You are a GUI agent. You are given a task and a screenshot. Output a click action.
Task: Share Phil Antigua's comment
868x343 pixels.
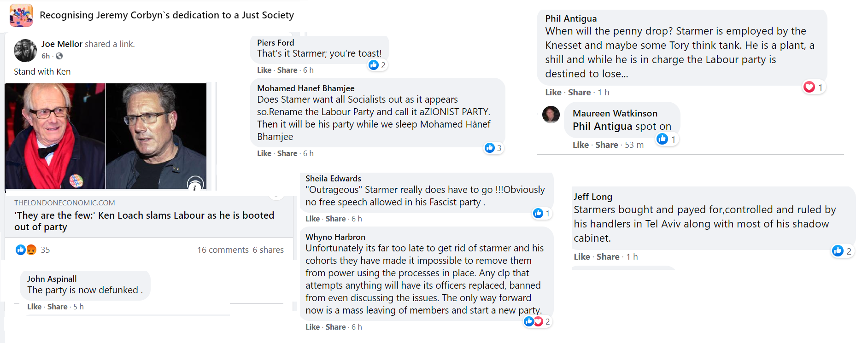coord(579,92)
